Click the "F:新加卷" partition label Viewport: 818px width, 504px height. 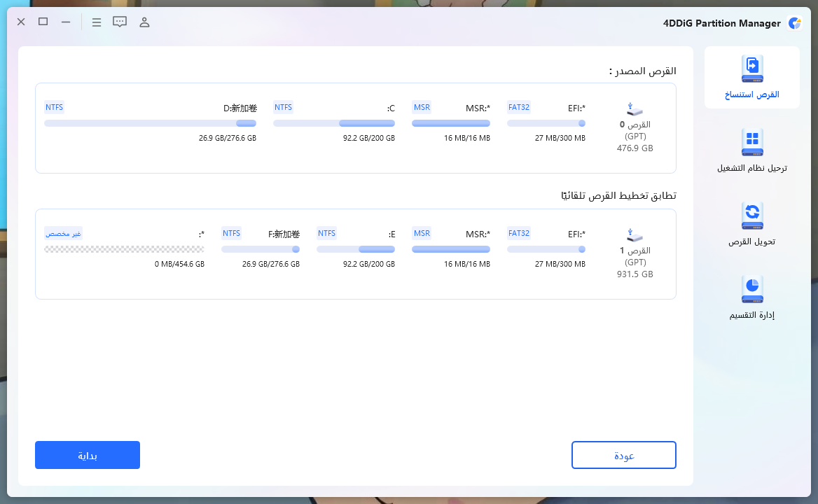pyautogui.click(x=284, y=234)
